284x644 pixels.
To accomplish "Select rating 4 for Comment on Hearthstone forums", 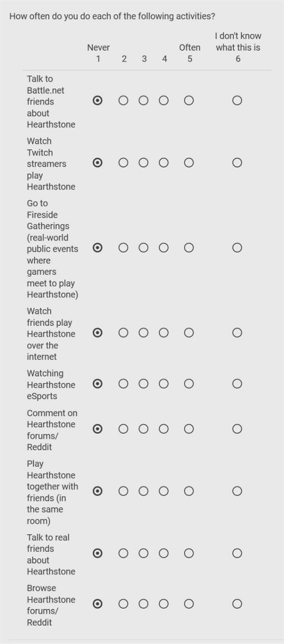I will pyautogui.click(x=164, y=429).
